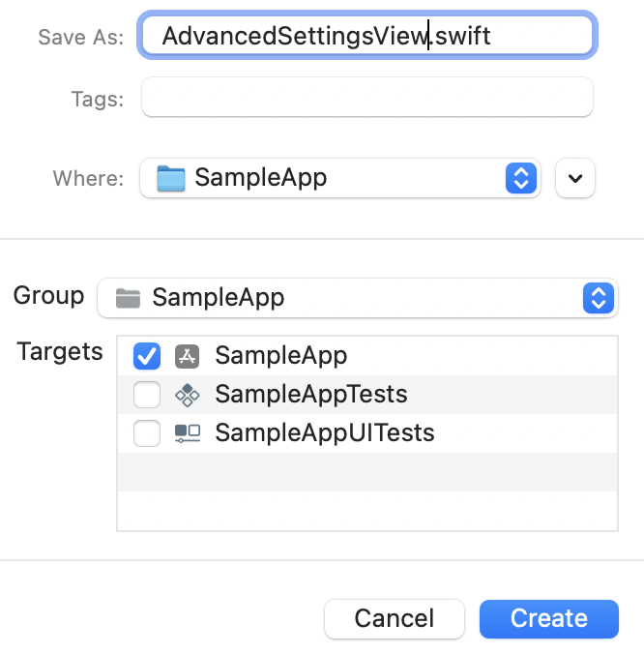The width and height of the screenshot is (644, 654).
Task: Click the empty area in Targets list
Action: [x=367, y=491]
